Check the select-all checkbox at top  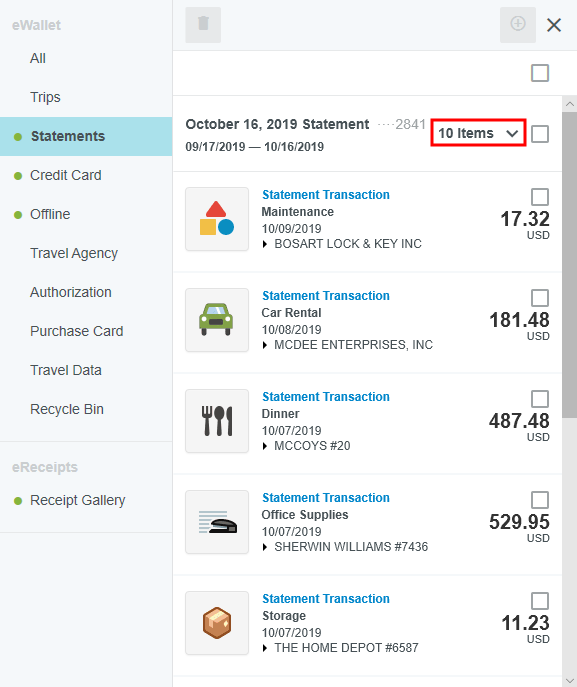point(540,73)
